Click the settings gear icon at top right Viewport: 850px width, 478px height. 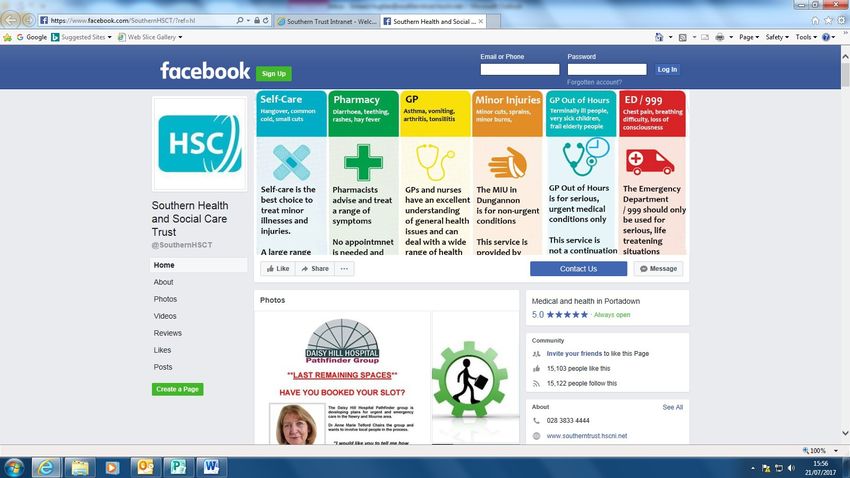pyautogui.click(x=841, y=20)
